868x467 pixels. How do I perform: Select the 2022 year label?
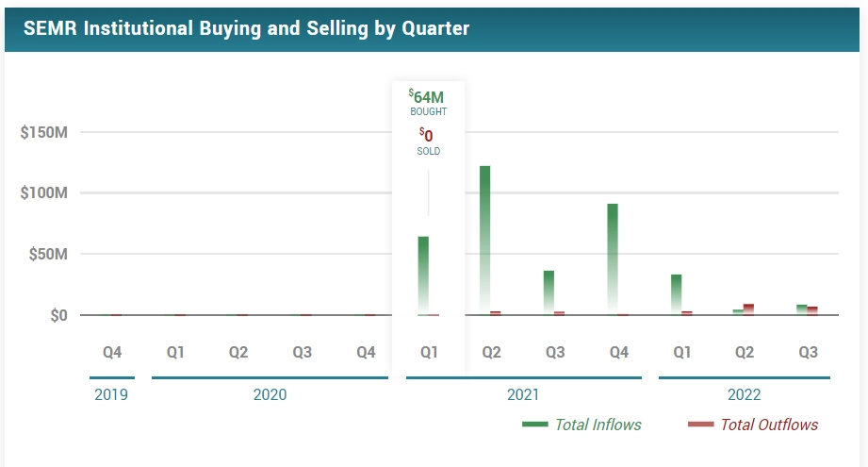click(744, 394)
